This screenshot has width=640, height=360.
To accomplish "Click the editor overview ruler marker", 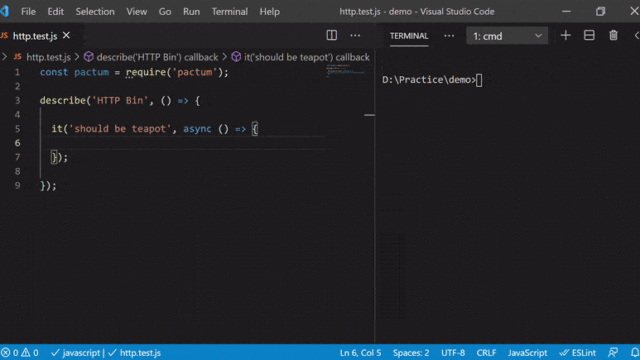I will pos(369,115).
